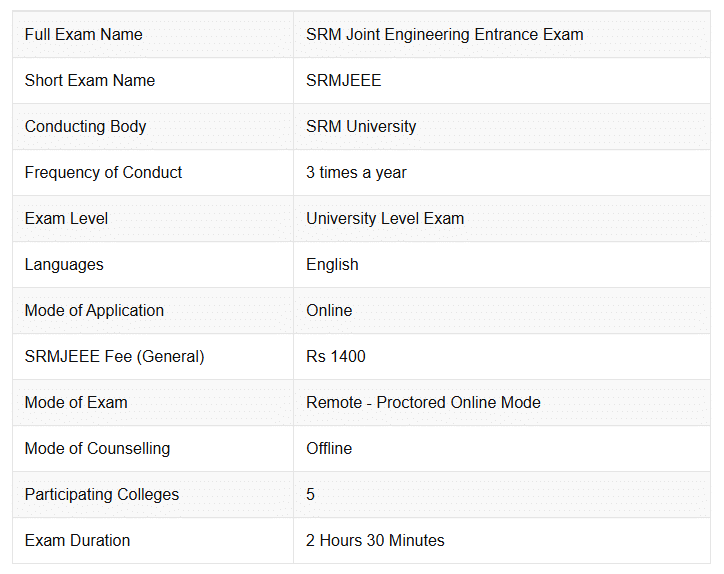This screenshot has height=574, width=724.
Task: Click the 'Full Exam Name' label cell
Action: pyautogui.click(x=153, y=35)
